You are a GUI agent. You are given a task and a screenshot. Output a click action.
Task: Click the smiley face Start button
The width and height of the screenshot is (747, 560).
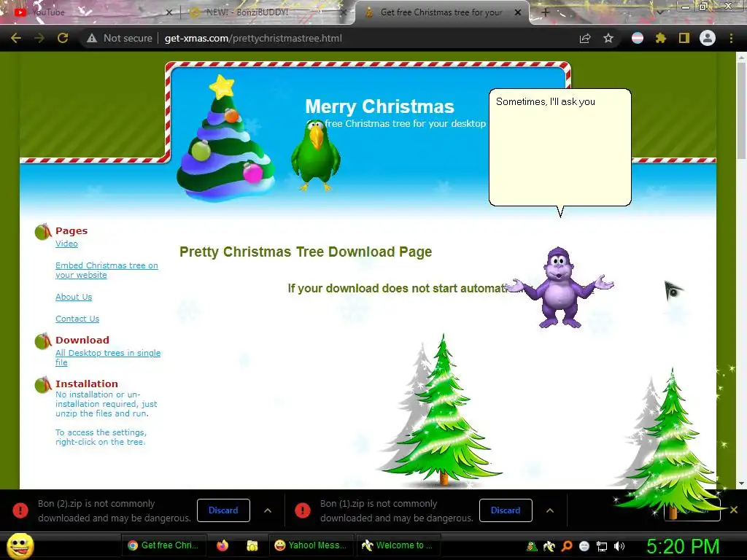(x=20, y=545)
